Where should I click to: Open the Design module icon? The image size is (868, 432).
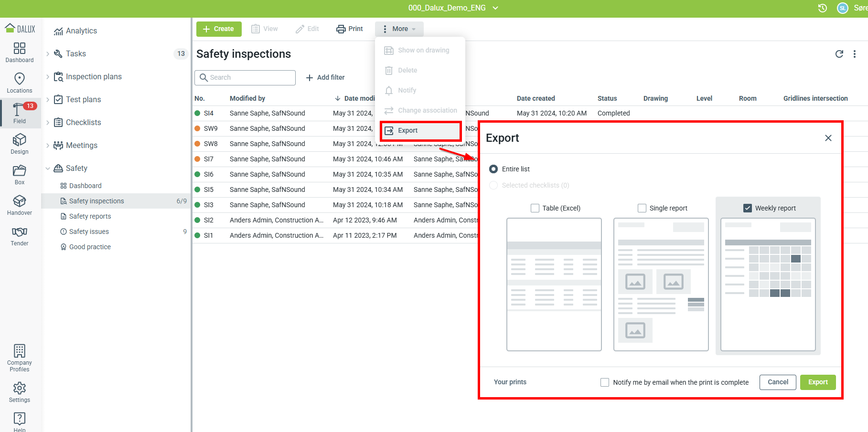(x=19, y=144)
